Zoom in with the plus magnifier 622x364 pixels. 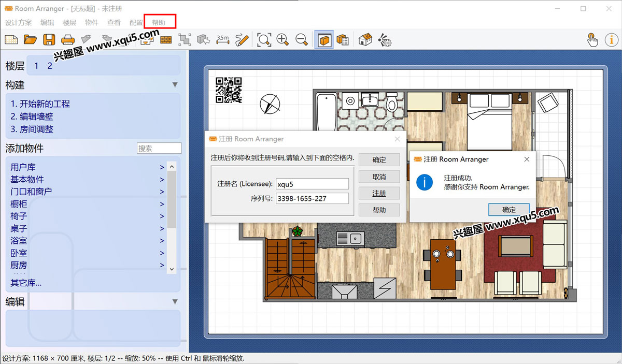pos(282,39)
